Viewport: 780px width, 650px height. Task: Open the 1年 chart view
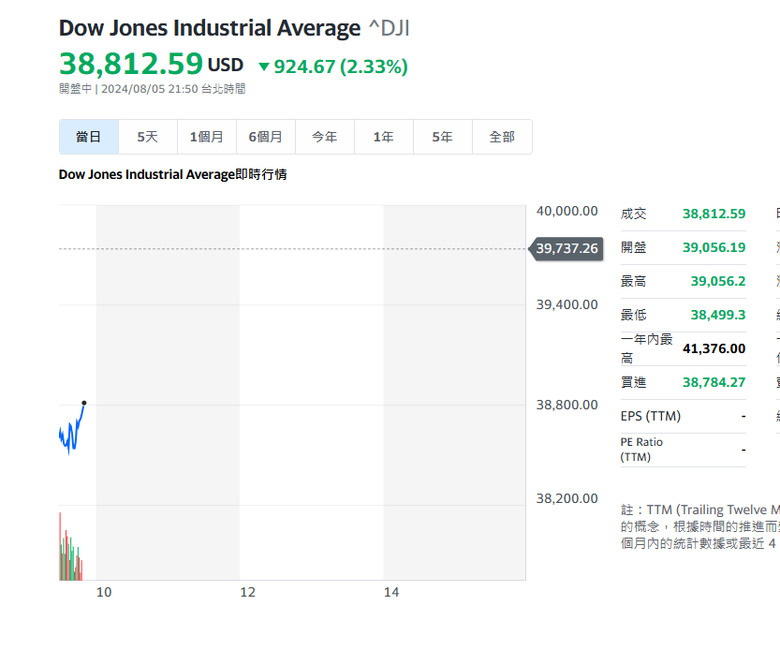coord(384,137)
